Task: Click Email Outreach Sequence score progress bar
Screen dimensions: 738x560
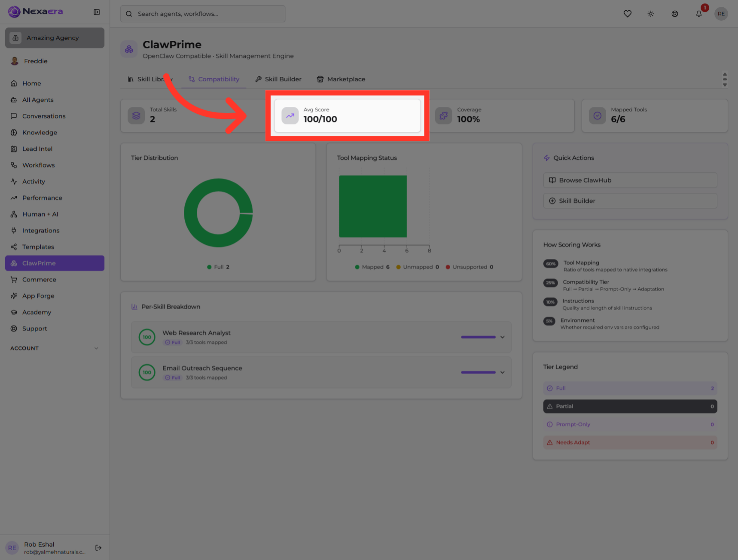Action: tap(478, 372)
